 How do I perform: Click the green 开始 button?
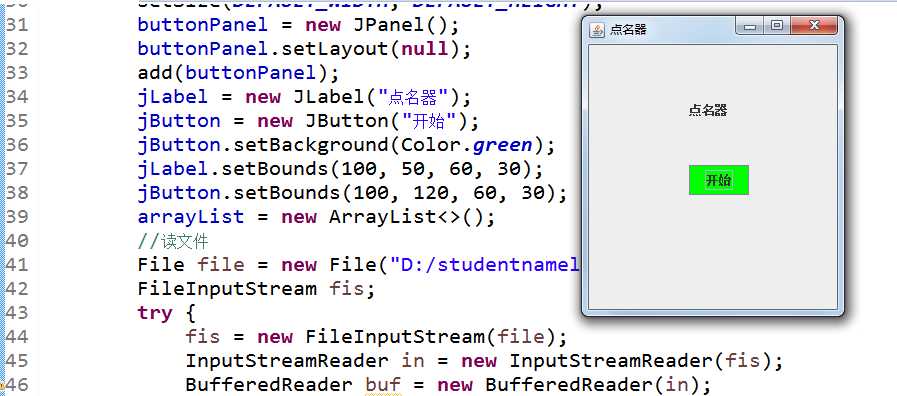coord(719,180)
